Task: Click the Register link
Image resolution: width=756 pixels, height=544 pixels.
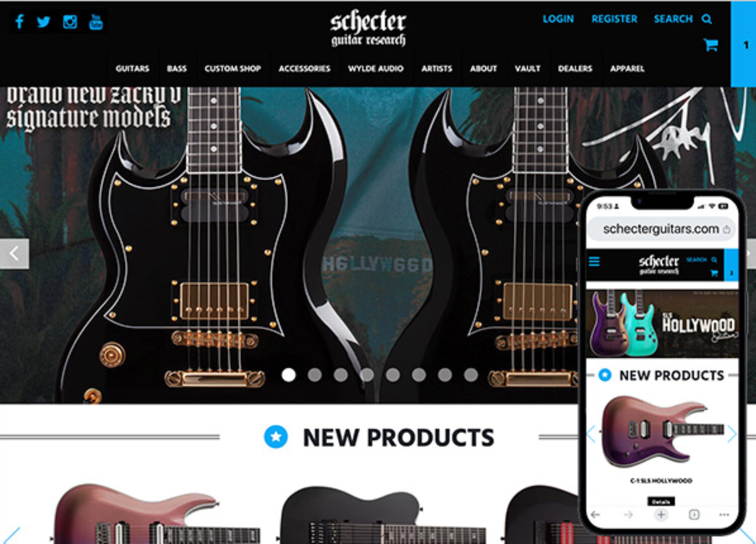Action: coord(614,19)
